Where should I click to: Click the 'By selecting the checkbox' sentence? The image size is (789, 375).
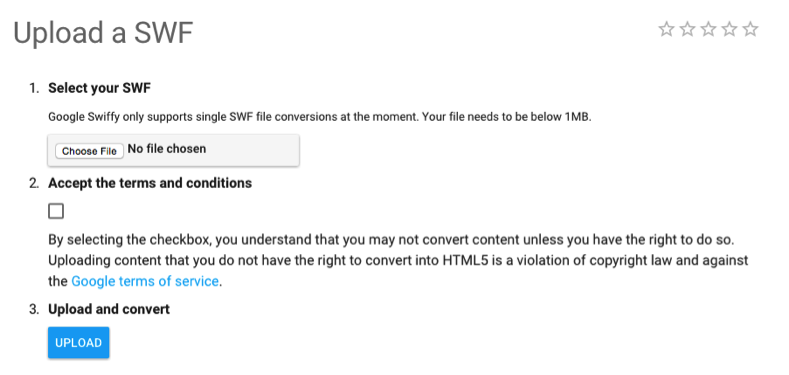[391, 240]
